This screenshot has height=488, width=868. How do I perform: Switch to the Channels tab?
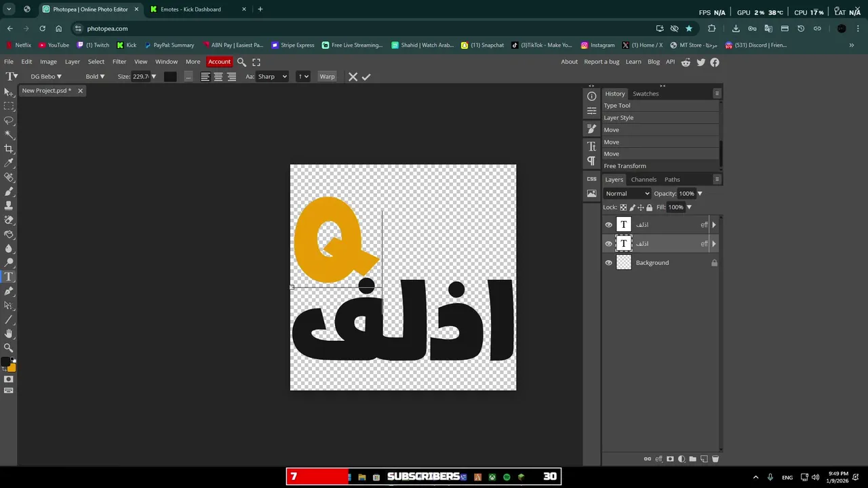[644, 180]
